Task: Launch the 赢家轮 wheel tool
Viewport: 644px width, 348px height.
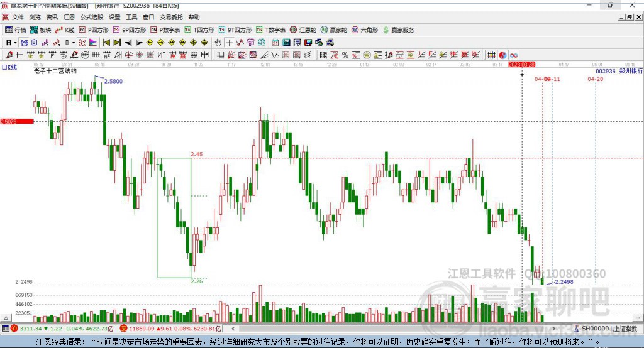Action: click(333, 30)
